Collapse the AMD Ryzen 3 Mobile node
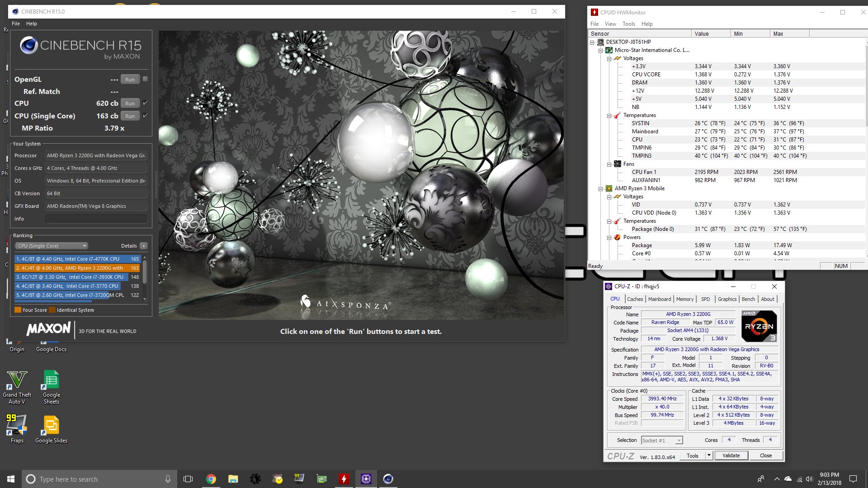 (x=600, y=188)
